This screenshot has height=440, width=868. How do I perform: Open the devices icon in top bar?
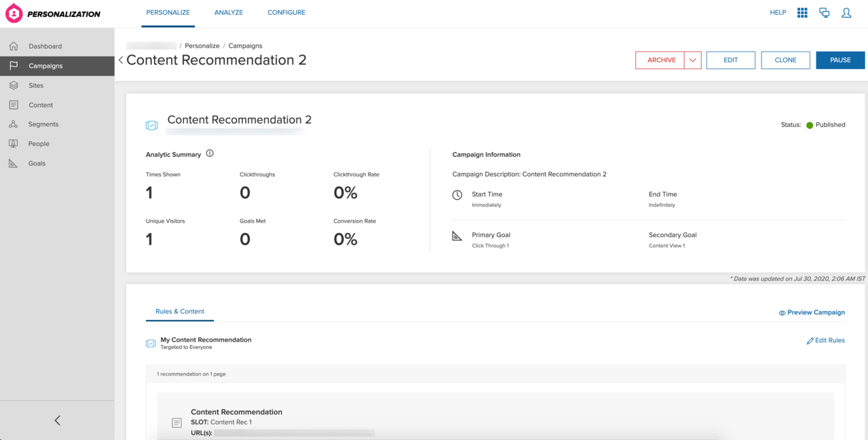click(x=824, y=12)
